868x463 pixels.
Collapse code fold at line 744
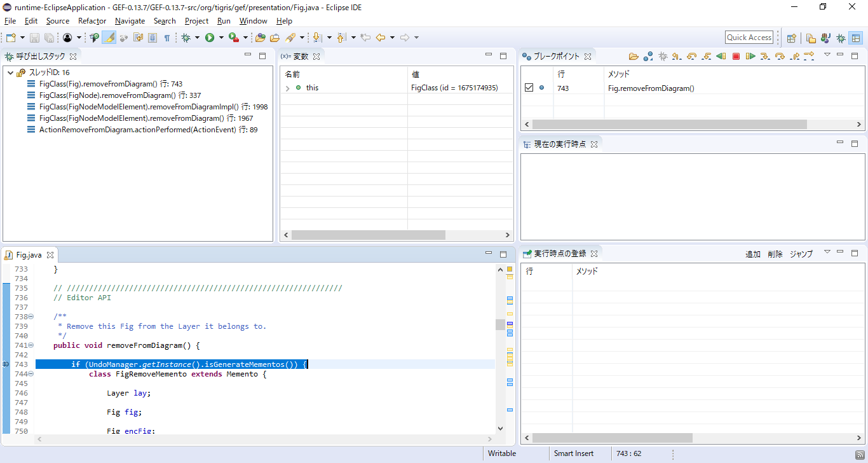31,374
